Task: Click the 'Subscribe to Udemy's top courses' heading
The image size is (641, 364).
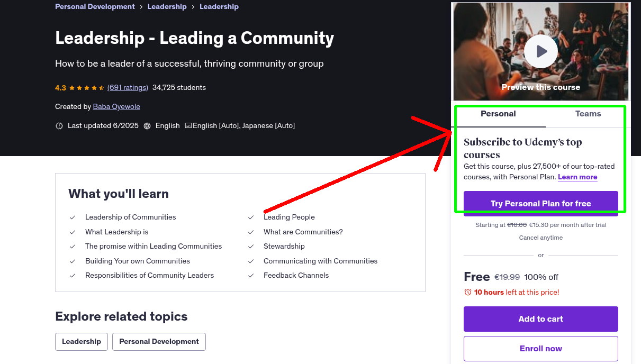Action: [x=523, y=148]
